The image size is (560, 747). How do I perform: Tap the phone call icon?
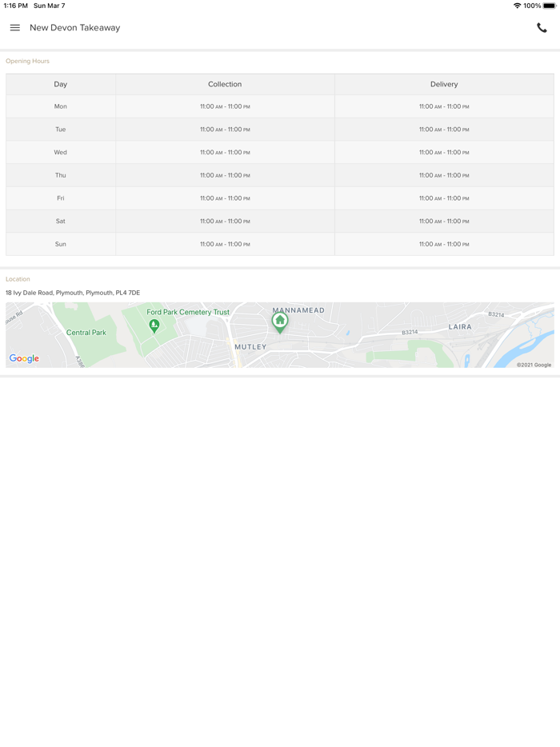point(542,28)
